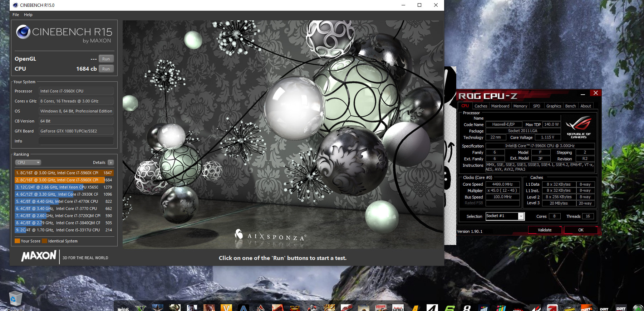The width and height of the screenshot is (644, 311).
Task: Select the i5-3317U ranking row
Action: (64, 230)
